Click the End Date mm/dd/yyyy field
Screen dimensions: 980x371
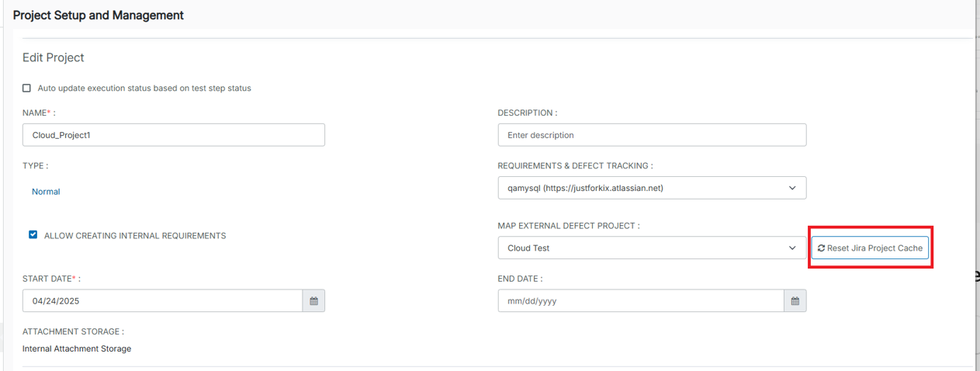click(x=640, y=301)
